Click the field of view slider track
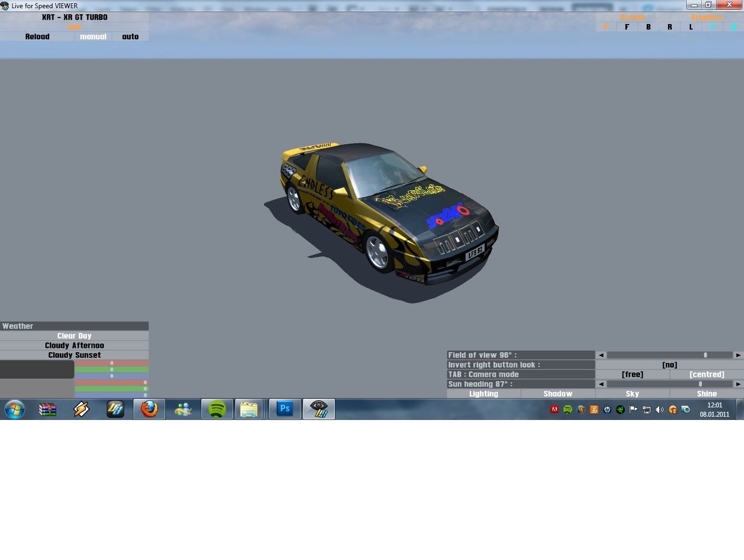Screen dimensions: 744x560 click(x=670, y=355)
